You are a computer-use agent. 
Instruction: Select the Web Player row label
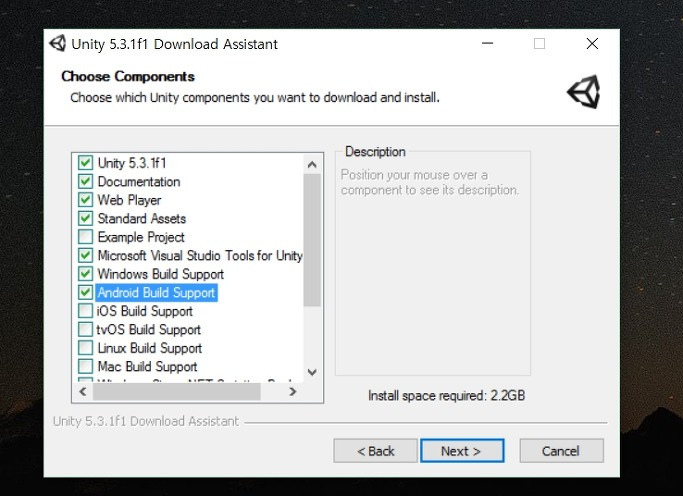click(129, 200)
